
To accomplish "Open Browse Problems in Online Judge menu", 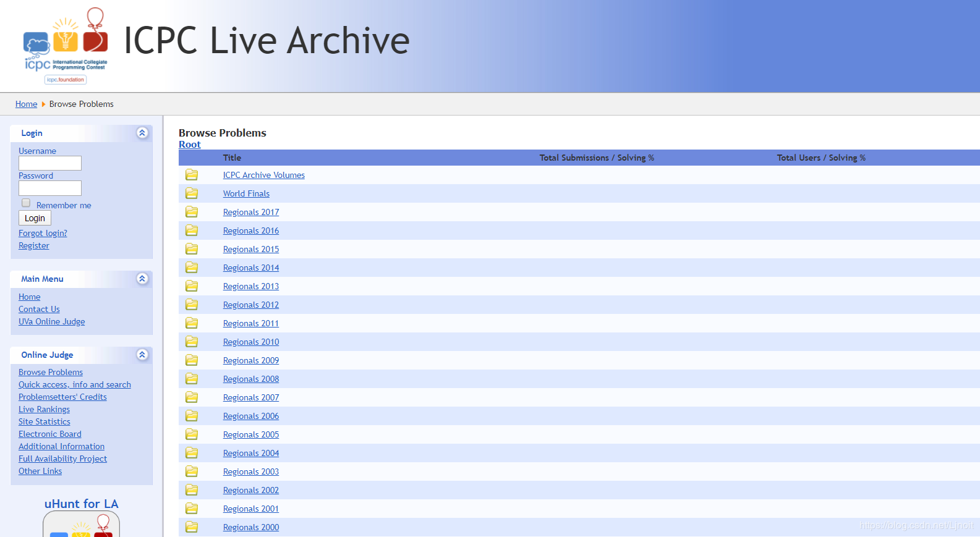I will 51,372.
